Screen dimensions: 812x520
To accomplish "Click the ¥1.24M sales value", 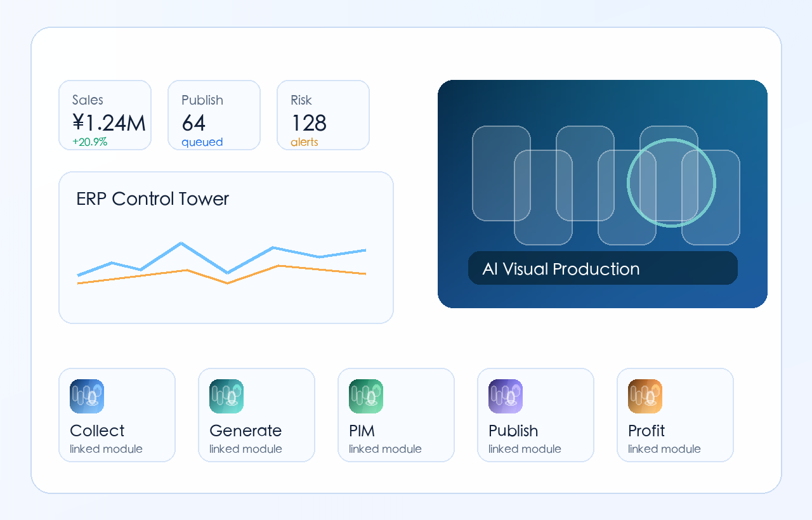I will click(108, 123).
